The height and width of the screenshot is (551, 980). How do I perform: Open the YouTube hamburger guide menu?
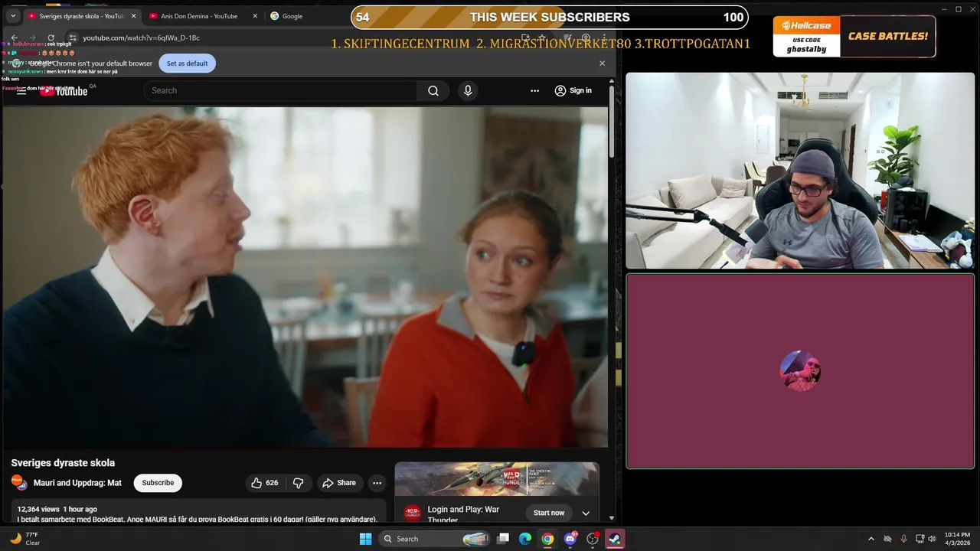coord(21,90)
